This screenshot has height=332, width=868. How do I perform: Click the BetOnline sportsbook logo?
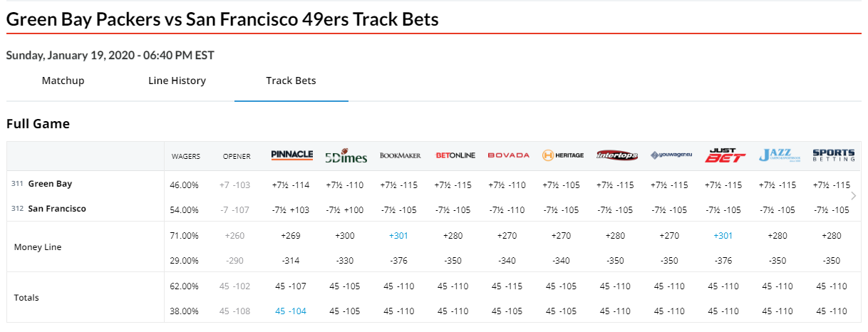tap(455, 155)
